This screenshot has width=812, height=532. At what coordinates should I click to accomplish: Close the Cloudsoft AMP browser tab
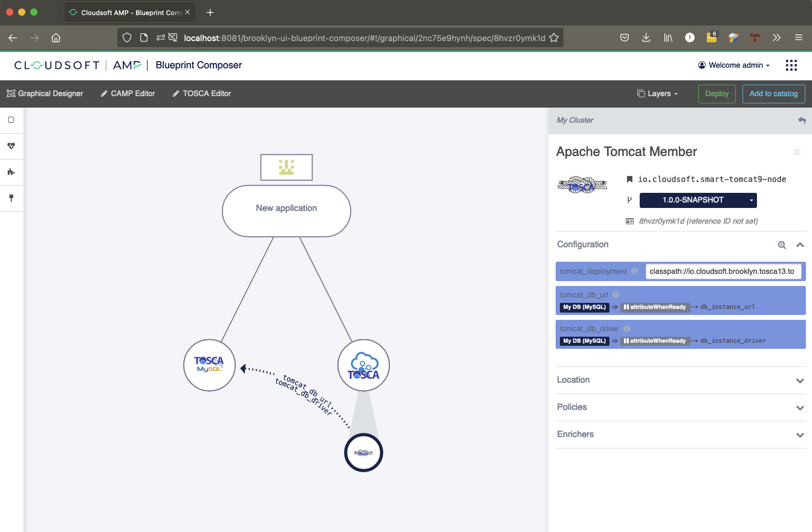click(187, 13)
